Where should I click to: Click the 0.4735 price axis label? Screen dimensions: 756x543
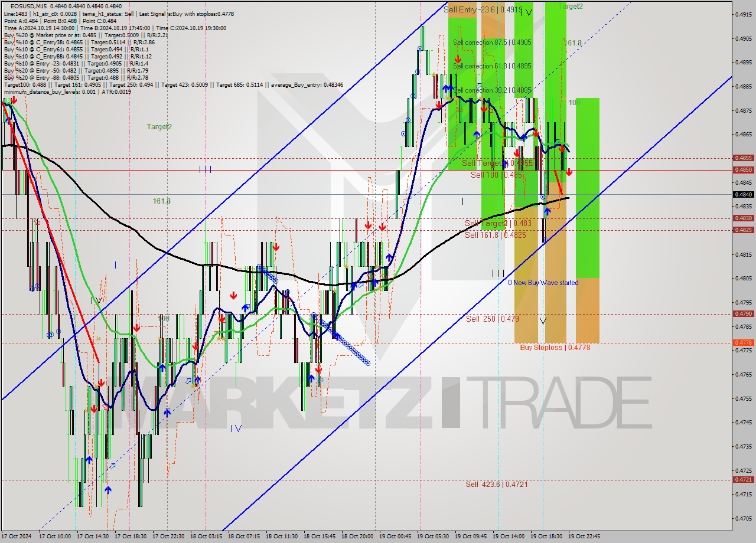coord(744,446)
